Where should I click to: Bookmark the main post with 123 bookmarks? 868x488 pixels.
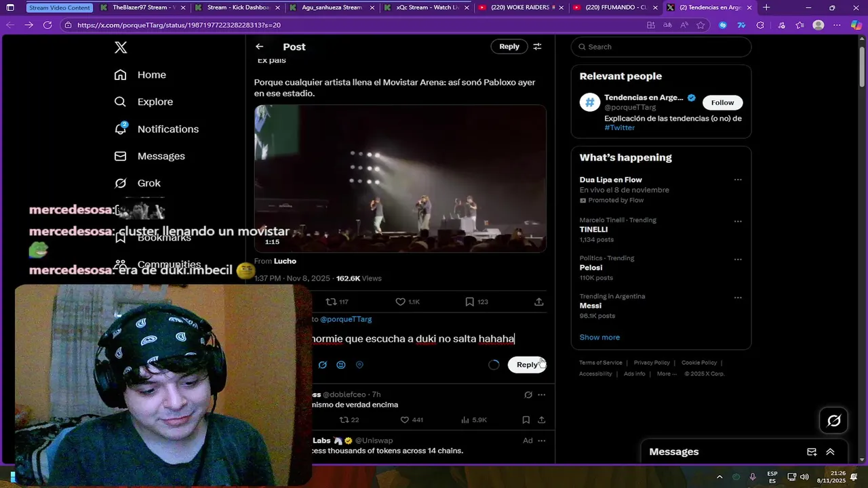[x=476, y=302]
